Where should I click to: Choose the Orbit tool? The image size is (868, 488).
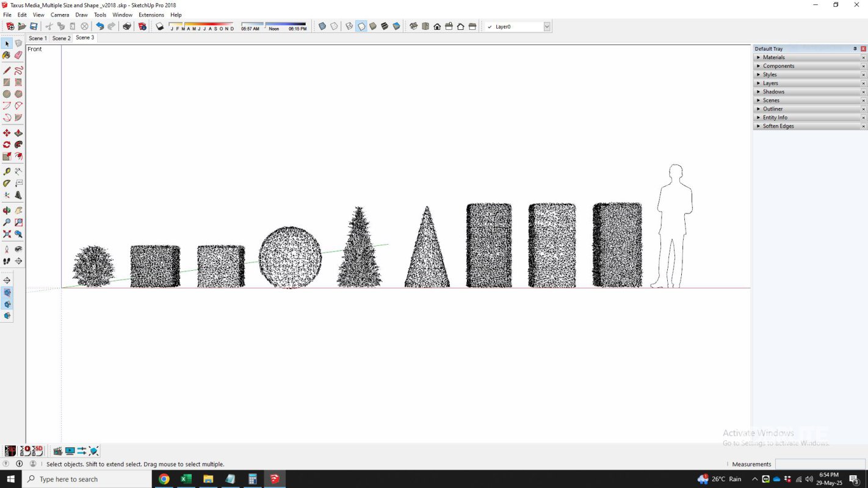coord(7,210)
